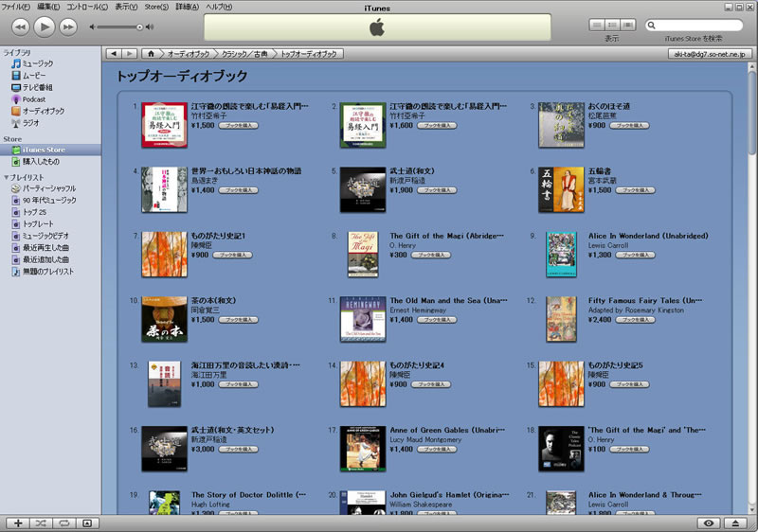Click the トップオーディオブック breadcrumb

point(310,54)
